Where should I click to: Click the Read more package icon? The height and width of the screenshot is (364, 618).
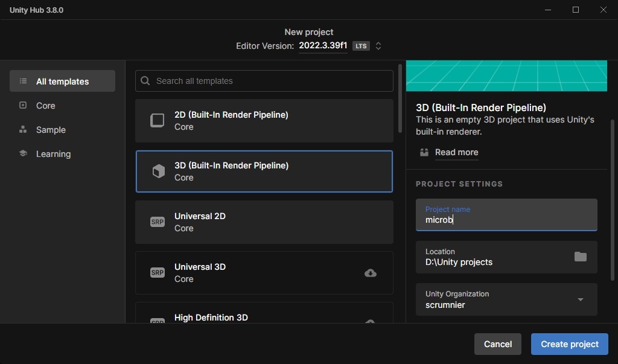424,152
